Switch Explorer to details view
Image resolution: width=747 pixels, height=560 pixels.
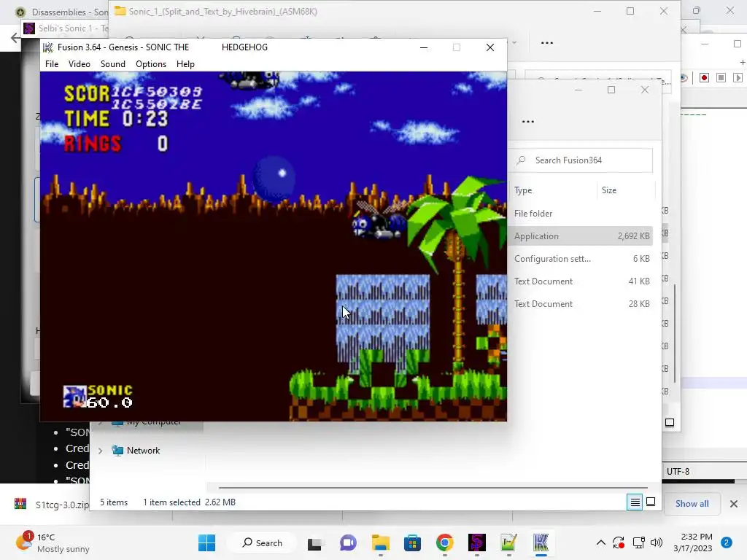coord(635,502)
